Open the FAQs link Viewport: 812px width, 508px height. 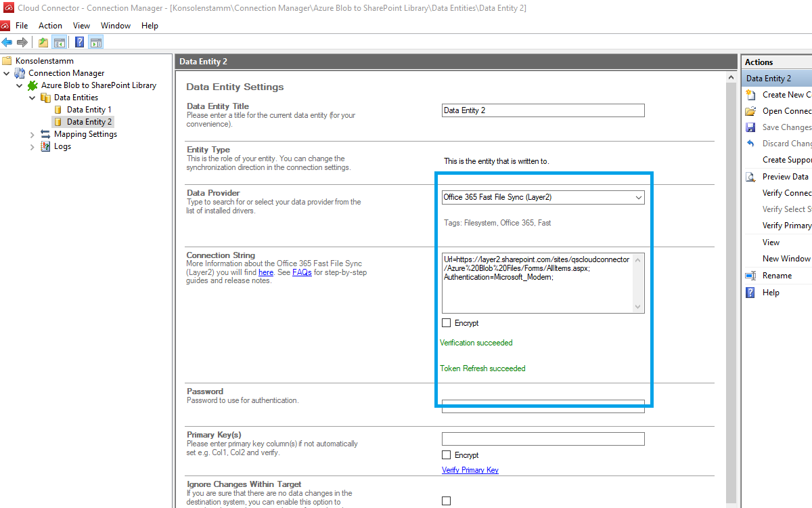[x=302, y=272]
